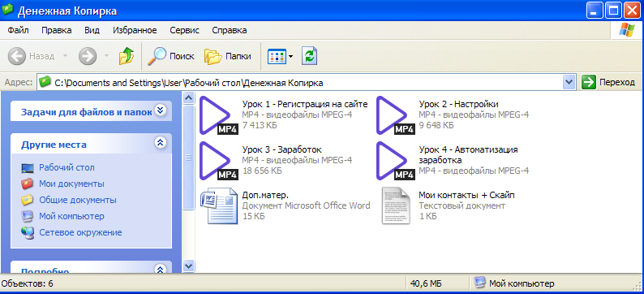Click the Back (Назад) arrow icon

pyautogui.click(x=16, y=56)
